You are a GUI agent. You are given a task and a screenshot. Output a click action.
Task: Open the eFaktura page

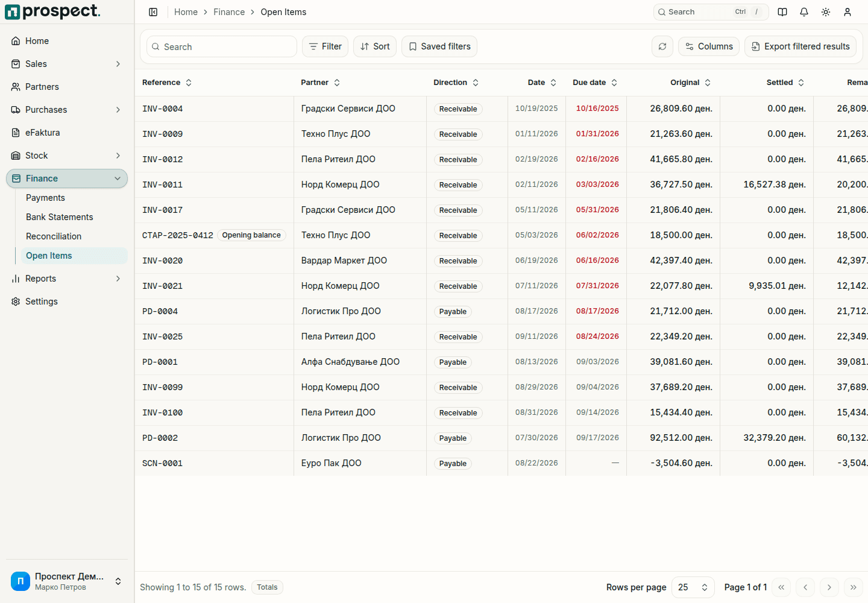pos(67,133)
